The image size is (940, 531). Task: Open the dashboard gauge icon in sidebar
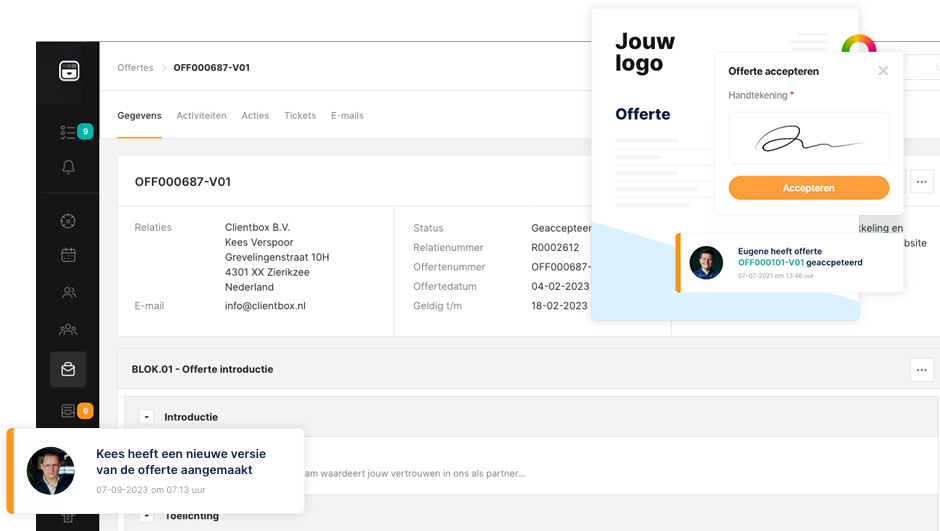tap(68, 221)
